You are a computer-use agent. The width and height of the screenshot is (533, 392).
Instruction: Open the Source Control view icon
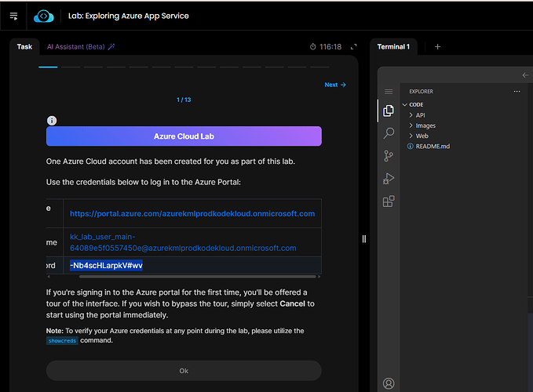[x=388, y=156]
